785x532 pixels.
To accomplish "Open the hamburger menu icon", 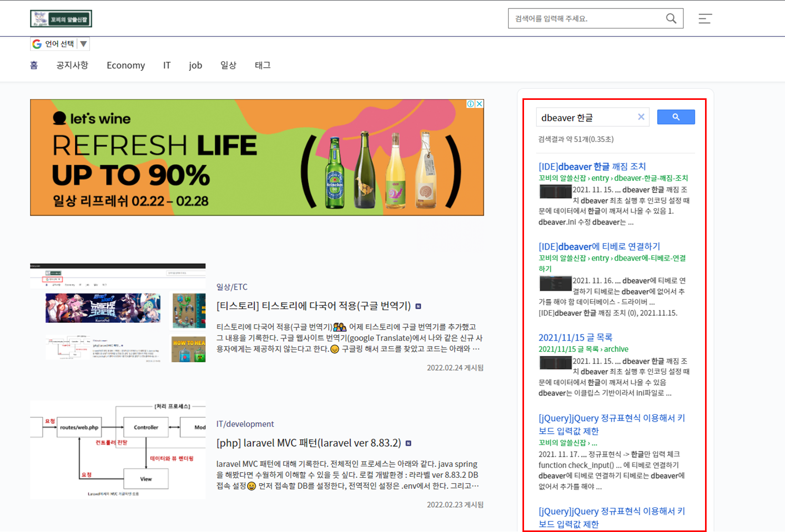I will tap(705, 18).
